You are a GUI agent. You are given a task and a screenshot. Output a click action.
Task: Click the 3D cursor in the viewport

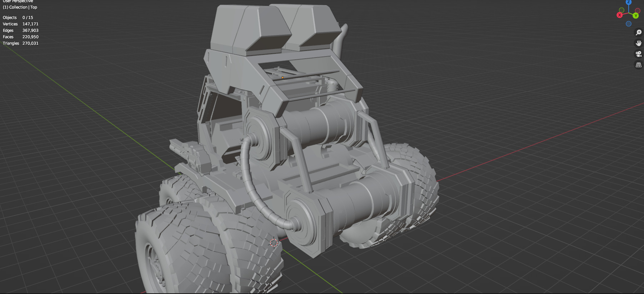(274, 243)
